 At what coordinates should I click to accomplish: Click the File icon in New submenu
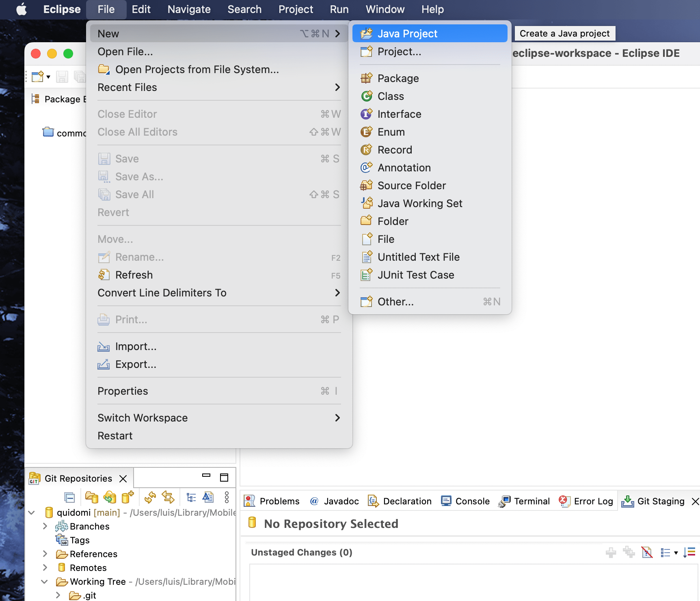366,239
